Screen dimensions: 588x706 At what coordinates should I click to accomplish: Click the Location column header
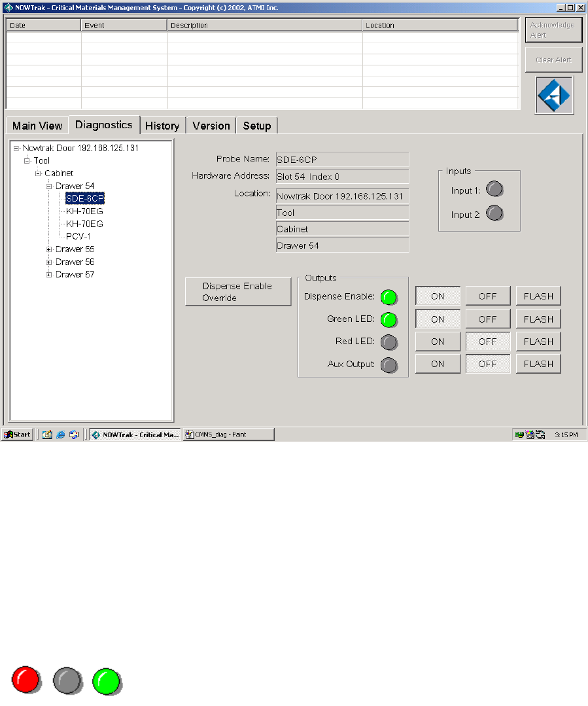[440, 26]
